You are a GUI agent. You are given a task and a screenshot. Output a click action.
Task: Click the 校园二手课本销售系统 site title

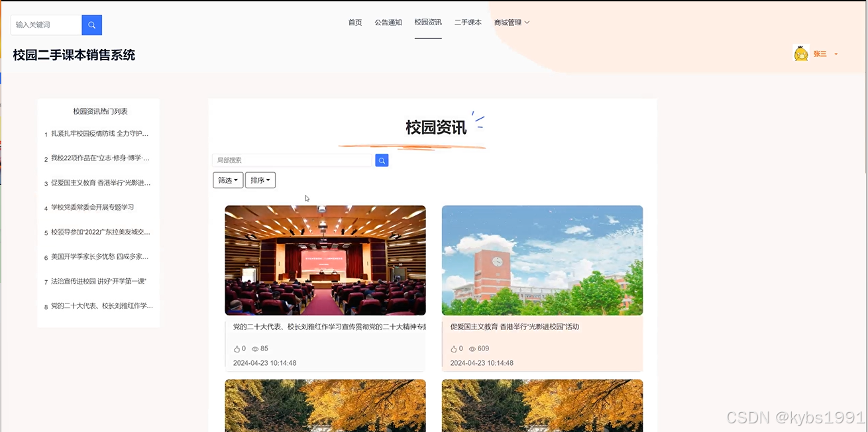click(74, 55)
